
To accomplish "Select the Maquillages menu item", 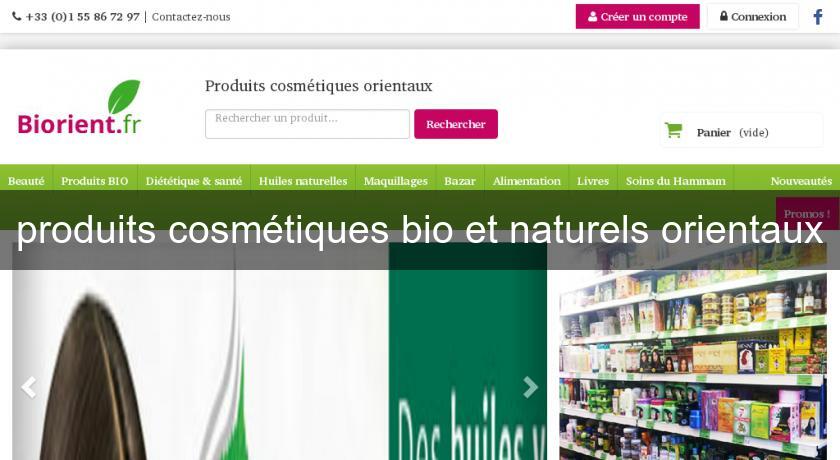I will coord(396,181).
